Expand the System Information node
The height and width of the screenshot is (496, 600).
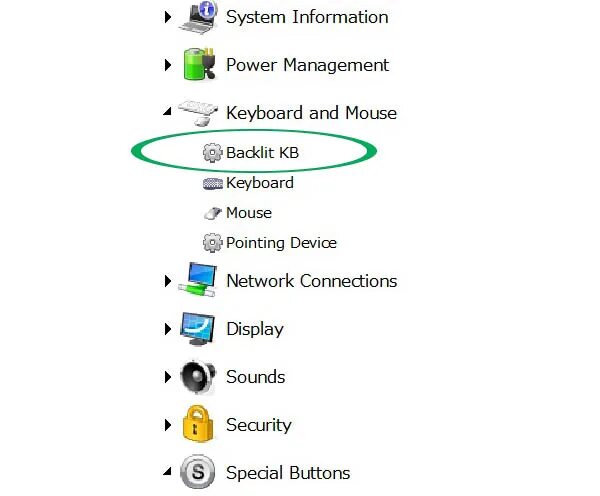tap(168, 17)
